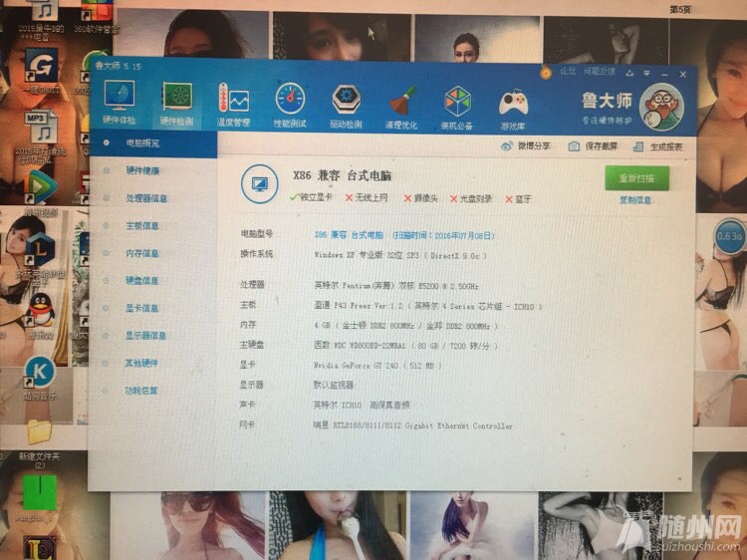Image resolution: width=747 pixels, height=560 pixels.
Task: Click 蓝牙 status indicator
Action: pos(518,199)
